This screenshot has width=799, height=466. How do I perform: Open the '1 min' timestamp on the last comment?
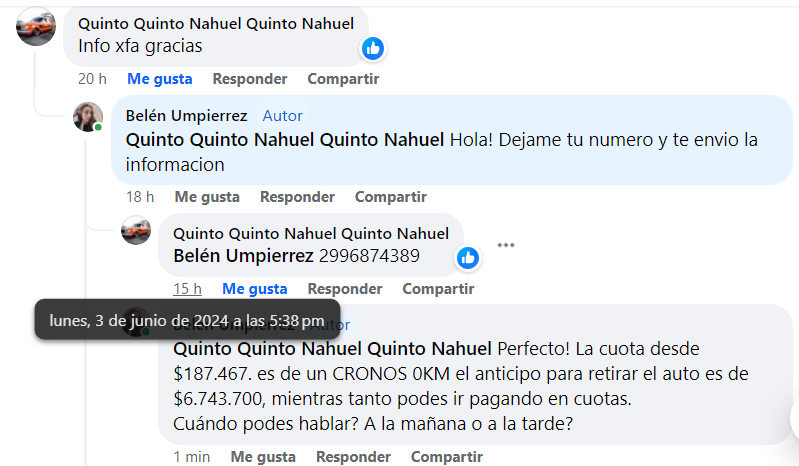click(191, 457)
